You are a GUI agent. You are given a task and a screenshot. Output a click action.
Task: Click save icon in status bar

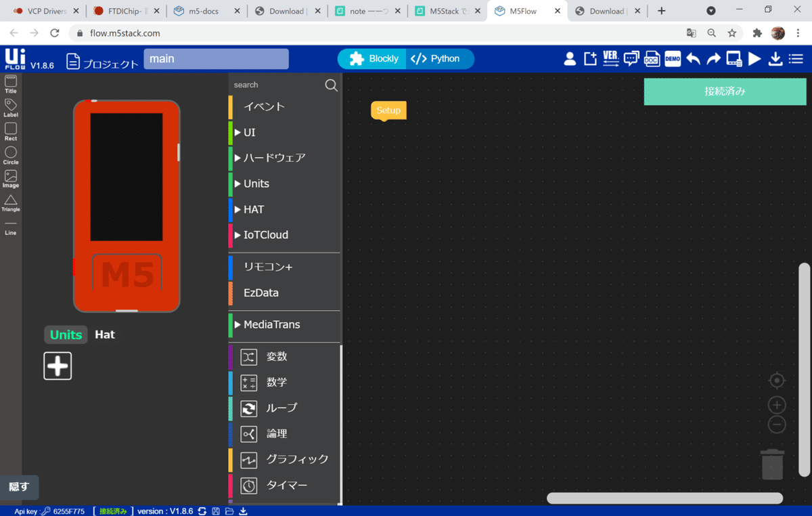(215, 511)
